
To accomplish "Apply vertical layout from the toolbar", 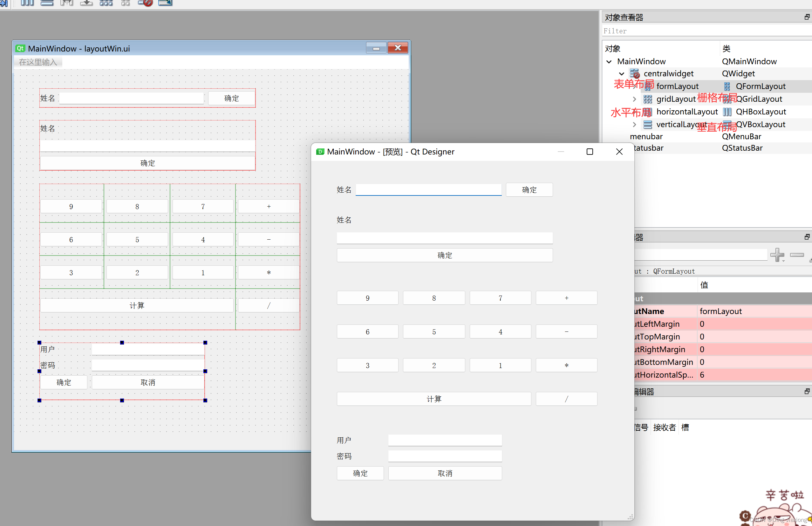I will click(47, 3).
